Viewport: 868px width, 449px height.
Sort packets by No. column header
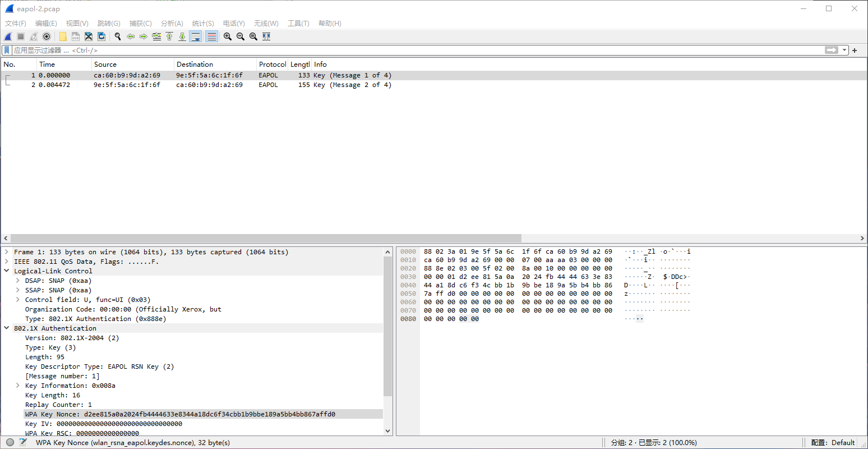19,65
